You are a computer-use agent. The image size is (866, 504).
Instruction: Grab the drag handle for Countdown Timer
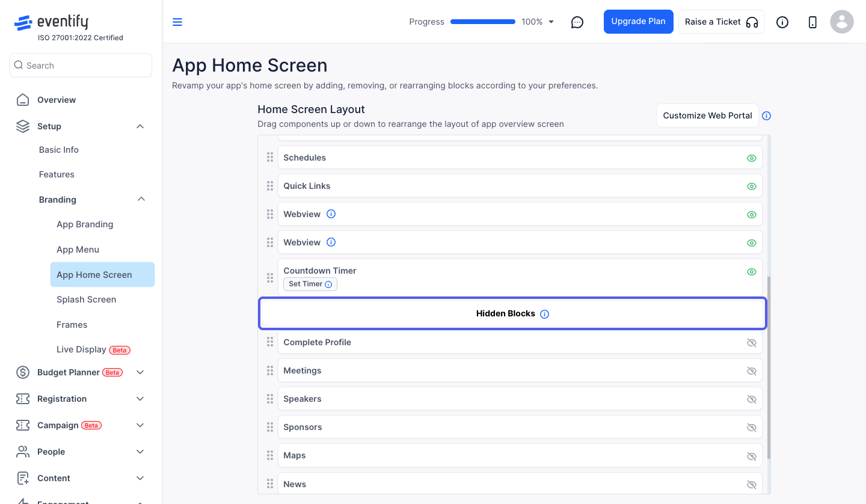click(x=270, y=278)
